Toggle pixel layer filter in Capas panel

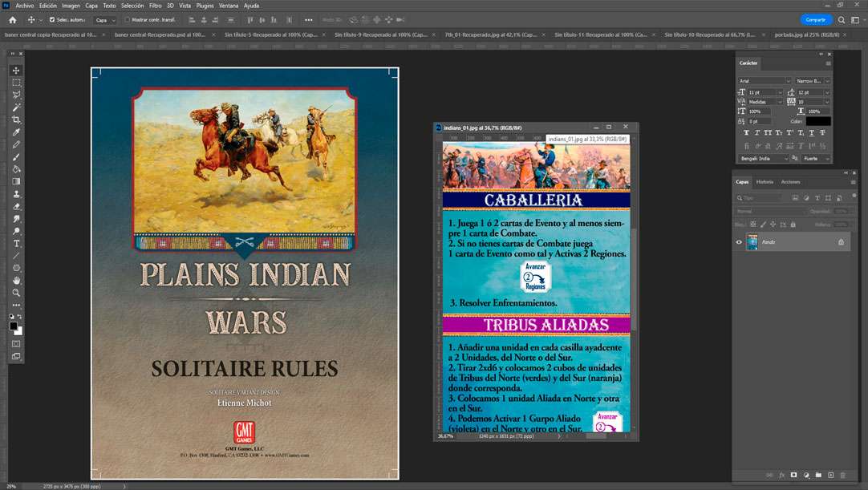coord(795,197)
